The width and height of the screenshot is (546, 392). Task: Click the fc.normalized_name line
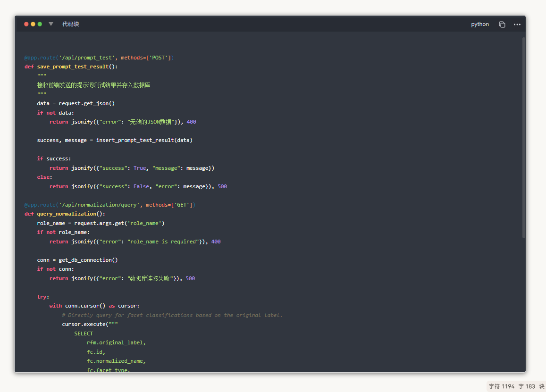click(x=116, y=361)
